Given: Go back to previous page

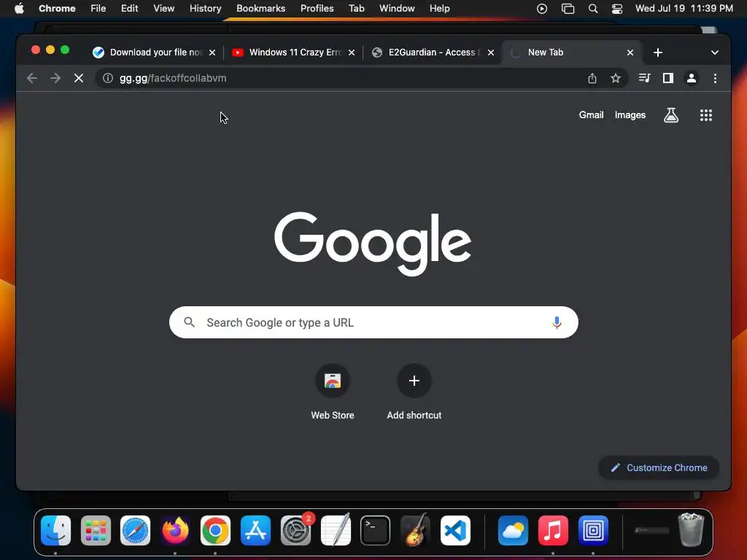Looking at the screenshot, I should point(32,78).
